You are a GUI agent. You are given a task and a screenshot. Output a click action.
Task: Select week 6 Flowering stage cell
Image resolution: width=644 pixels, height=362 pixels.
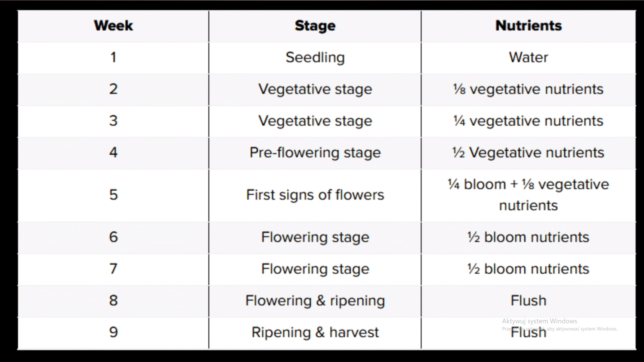coord(315,237)
